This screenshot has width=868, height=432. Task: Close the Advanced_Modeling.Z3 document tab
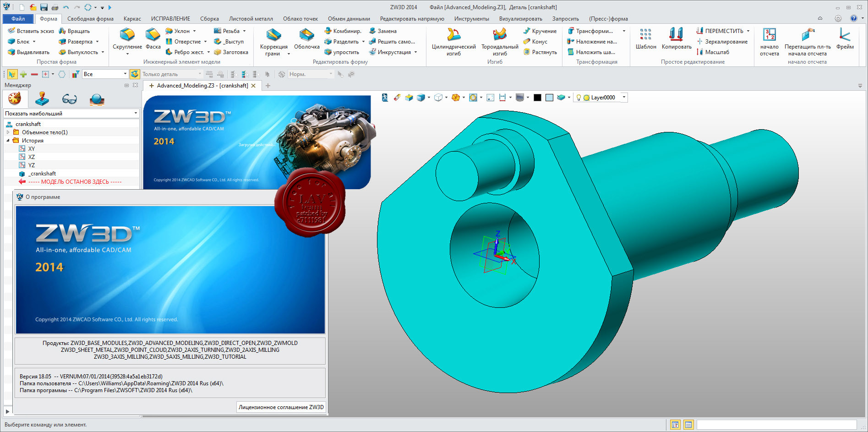[x=253, y=86]
